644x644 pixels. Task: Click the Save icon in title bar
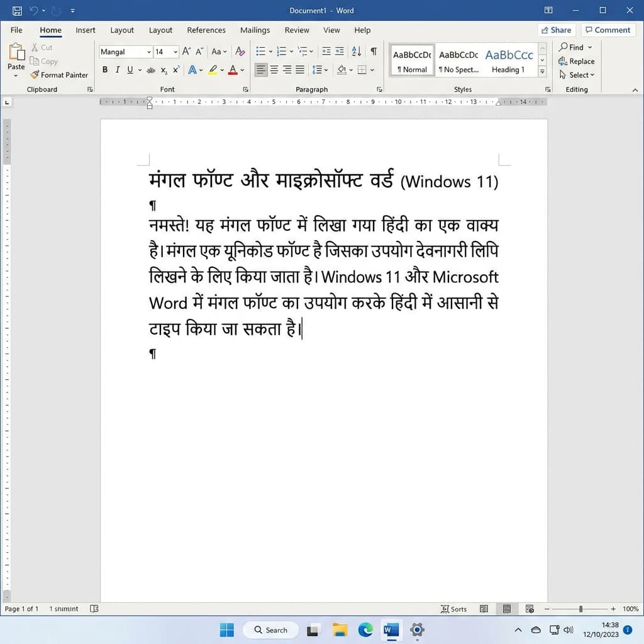click(x=17, y=11)
